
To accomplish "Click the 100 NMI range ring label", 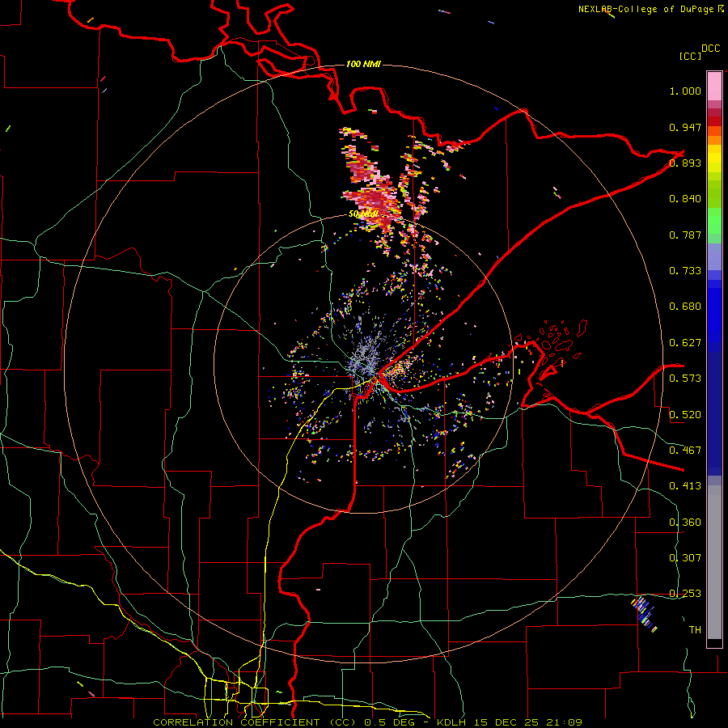I will coord(363,64).
